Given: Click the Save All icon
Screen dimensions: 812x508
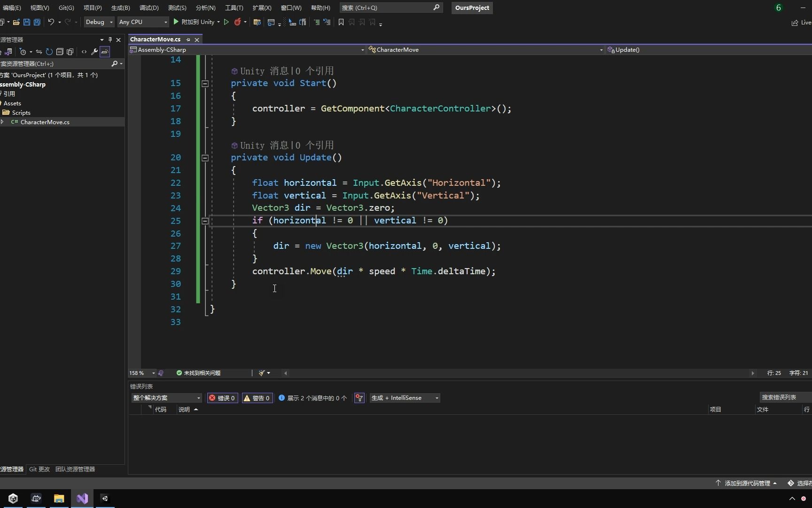Looking at the screenshot, I should [37, 22].
